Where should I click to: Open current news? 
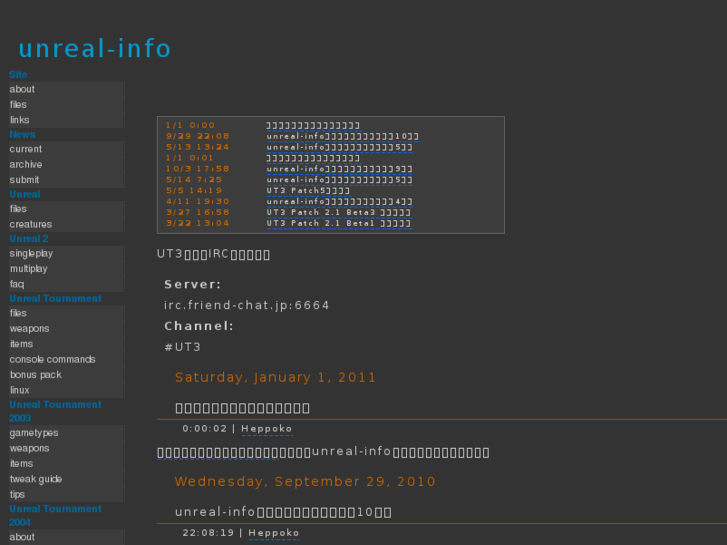click(x=66, y=149)
